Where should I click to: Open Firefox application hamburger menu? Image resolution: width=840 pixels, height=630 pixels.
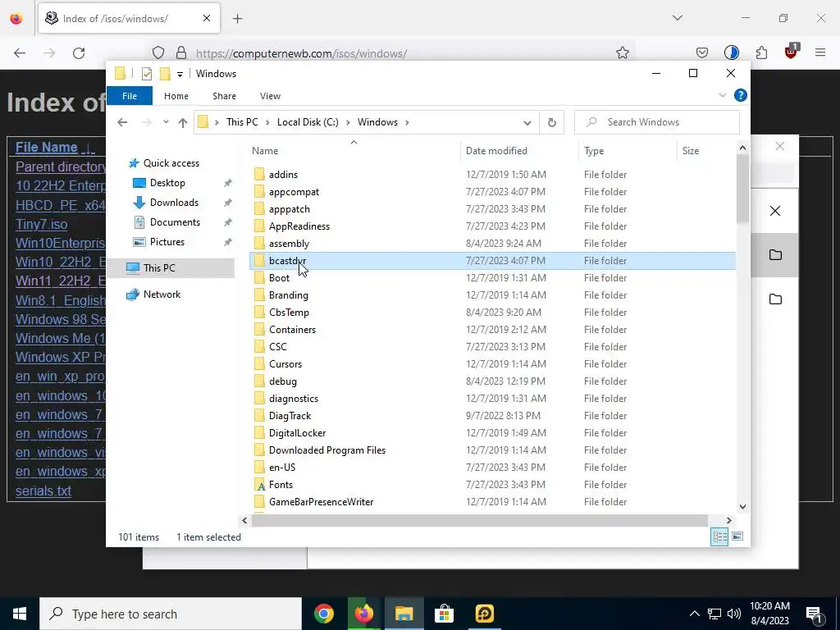(820, 52)
